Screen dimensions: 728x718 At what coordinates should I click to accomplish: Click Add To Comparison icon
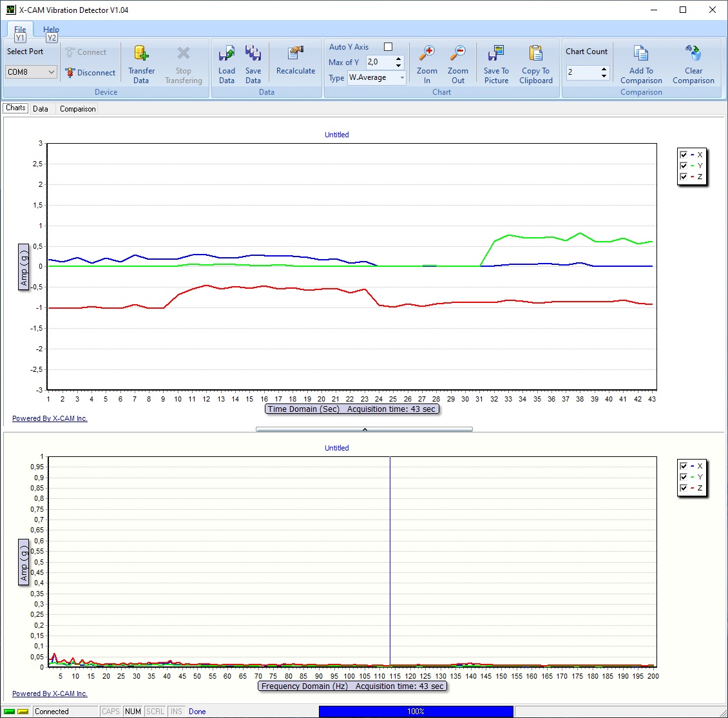[x=641, y=53]
